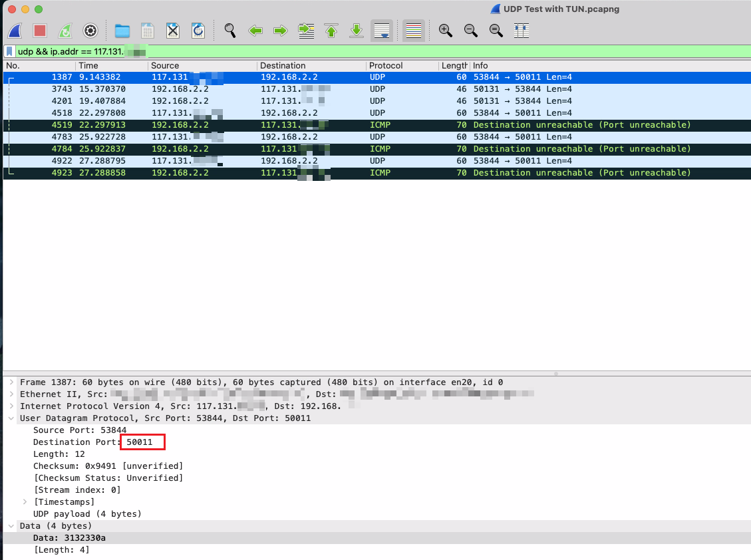Image resolution: width=751 pixels, height=560 pixels.
Task: Open a capture file via folder icon
Action: (x=122, y=31)
